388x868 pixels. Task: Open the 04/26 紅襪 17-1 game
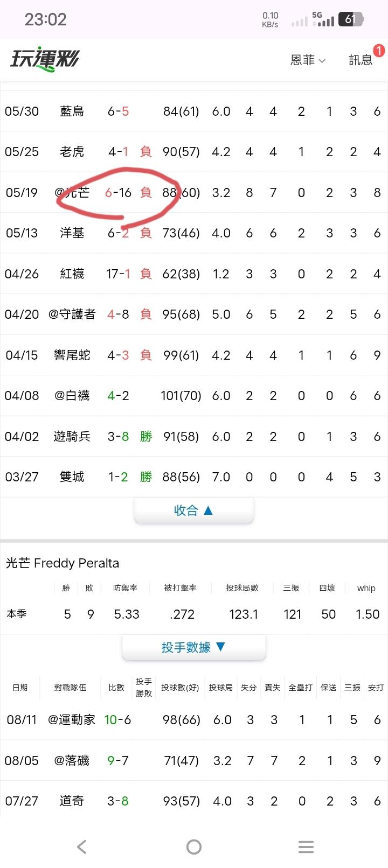coord(194,274)
